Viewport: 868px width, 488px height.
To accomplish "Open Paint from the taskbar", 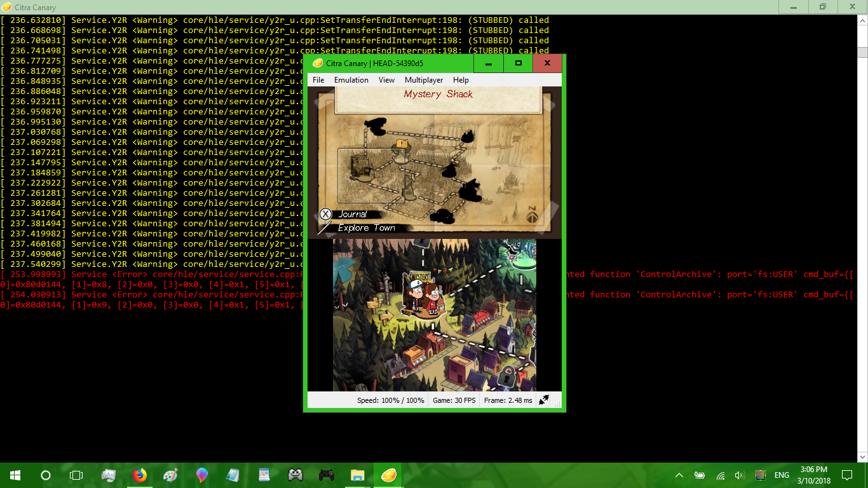I will coord(171,475).
